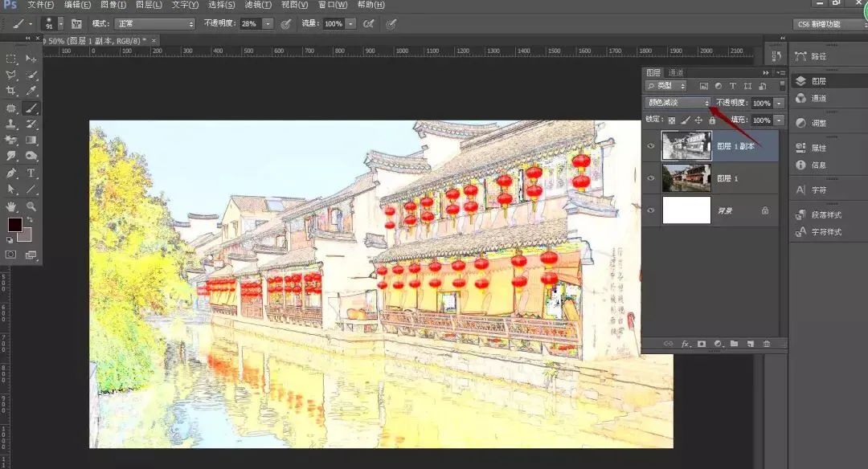The image size is (868, 469).
Task: Open brush preset picker arrow
Action: (61, 24)
